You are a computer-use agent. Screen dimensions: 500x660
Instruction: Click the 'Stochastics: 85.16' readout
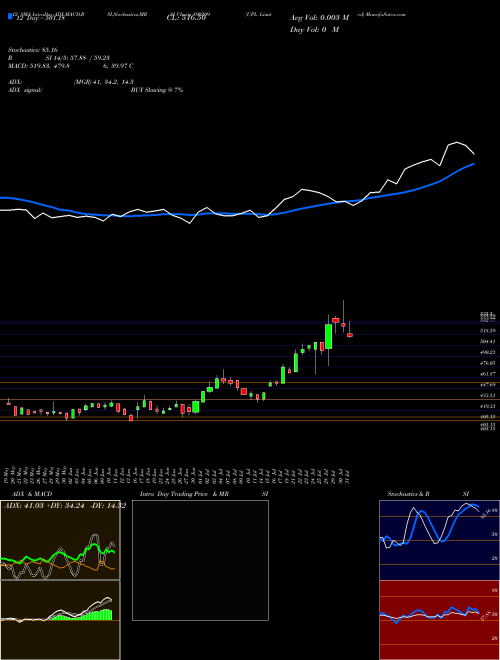[x=33, y=50]
